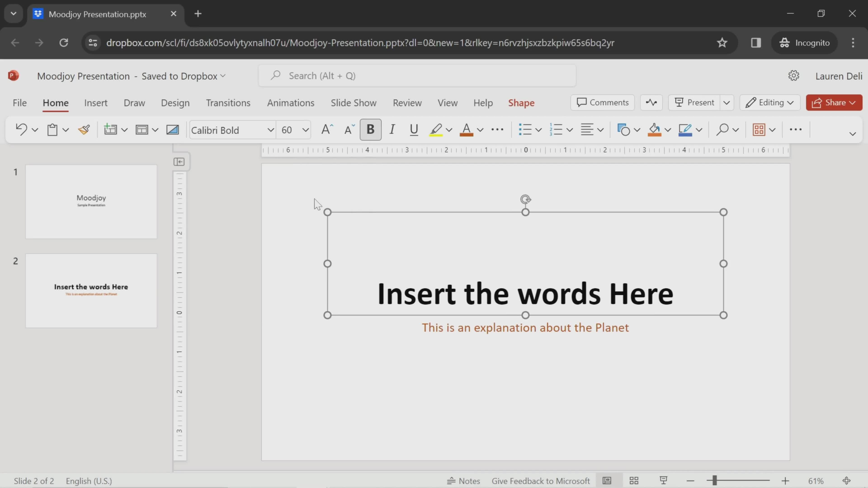Open the Saved to Dropbox dropdown

point(183,76)
